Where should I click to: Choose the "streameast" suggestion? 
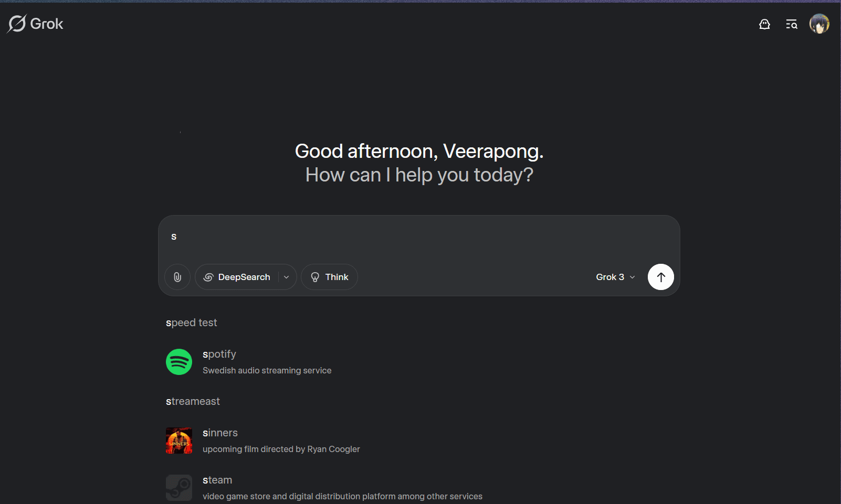coord(193,401)
